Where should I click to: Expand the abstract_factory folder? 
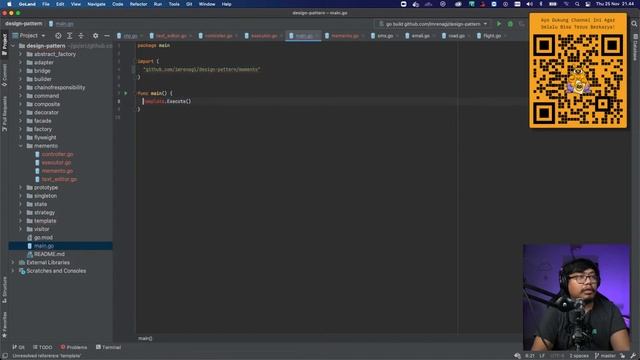pyautogui.click(x=20, y=54)
